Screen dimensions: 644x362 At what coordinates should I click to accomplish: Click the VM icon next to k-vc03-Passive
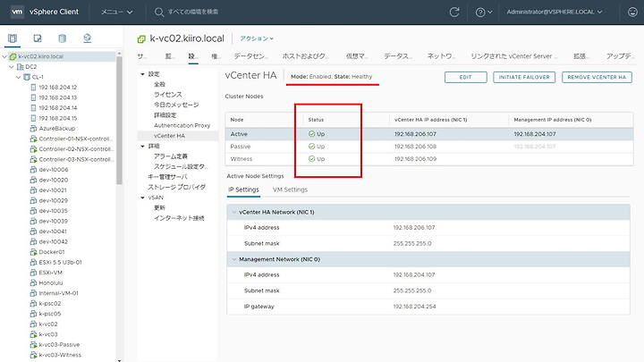pyautogui.click(x=33, y=345)
